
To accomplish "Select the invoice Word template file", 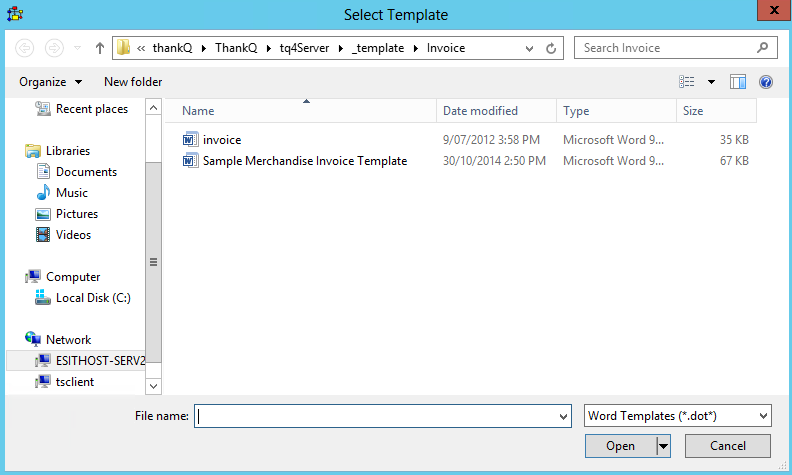I will pyautogui.click(x=221, y=140).
